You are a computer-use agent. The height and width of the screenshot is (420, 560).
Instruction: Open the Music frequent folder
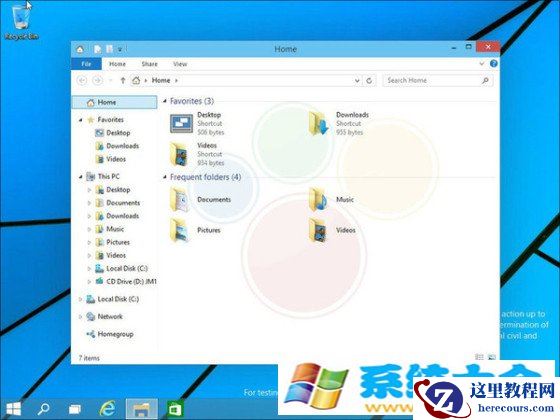(331, 200)
